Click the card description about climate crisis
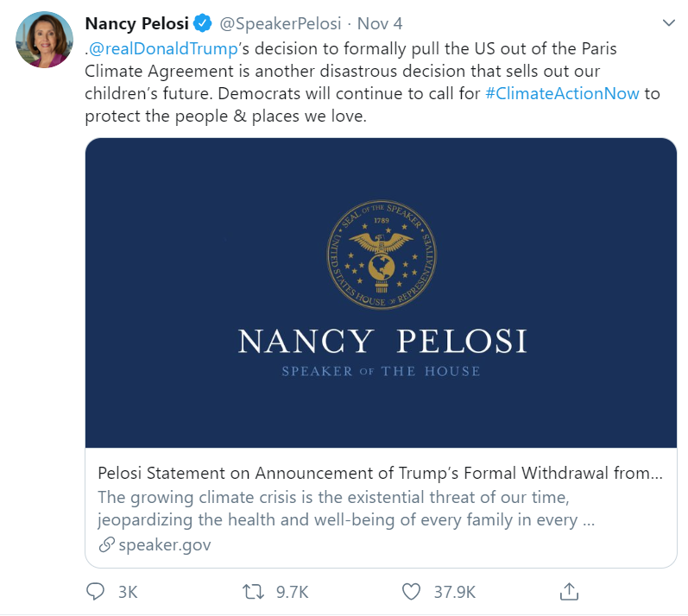Screen dimensions: 688x616 tap(345, 508)
